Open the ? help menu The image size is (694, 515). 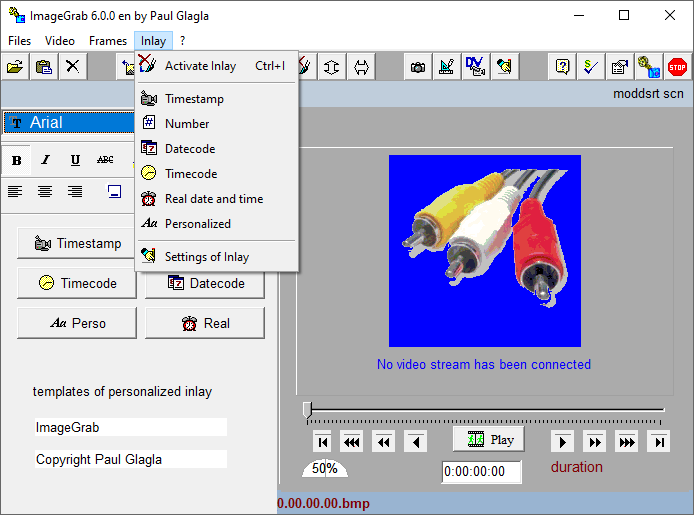182,41
